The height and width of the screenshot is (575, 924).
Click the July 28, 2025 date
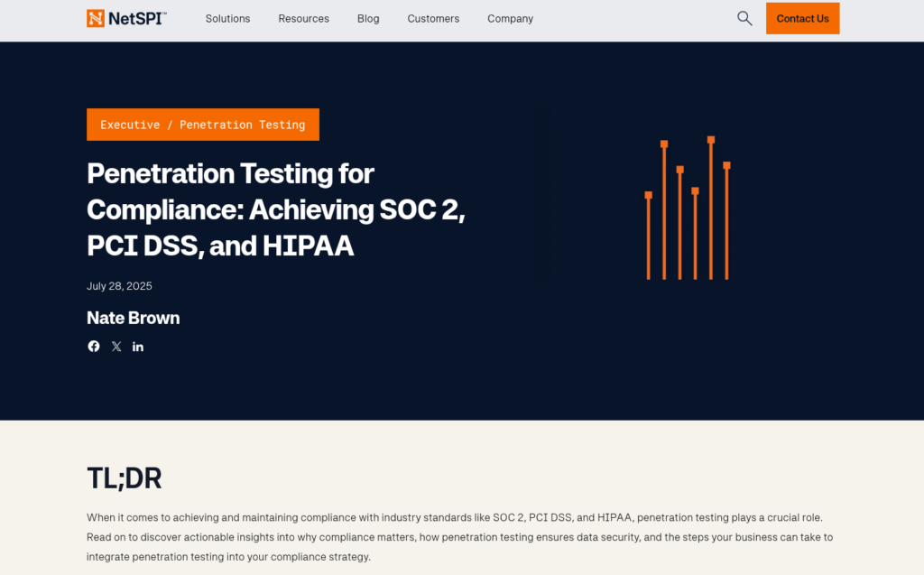[119, 286]
